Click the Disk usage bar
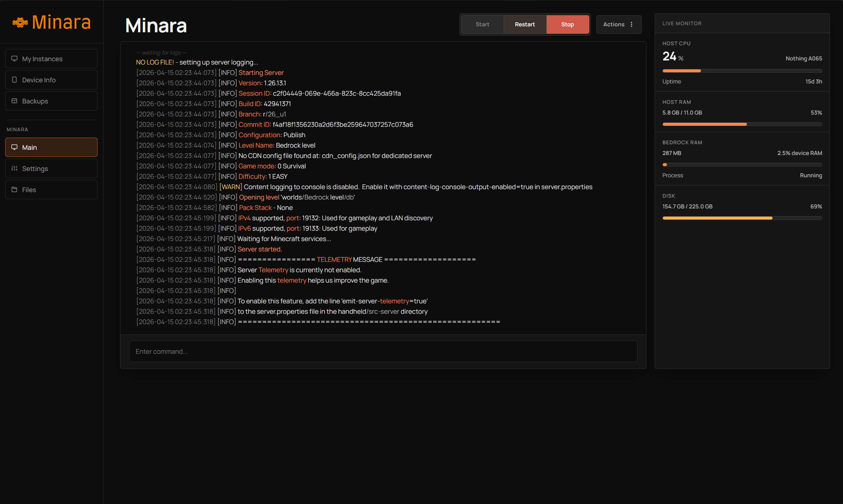This screenshot has height=504, width=843. coord(742,218)
